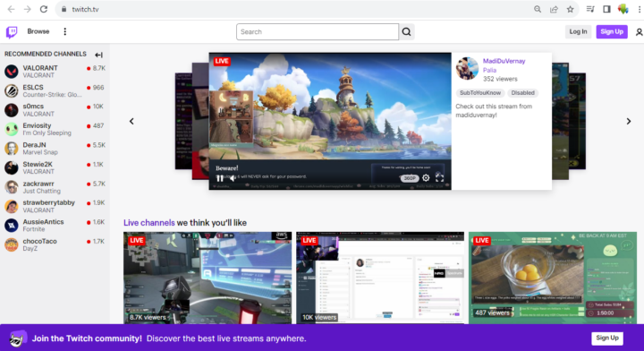644x351 pixels.
Task: Click MadiDuVernay streamer avatar
Action: coord(467,68)
